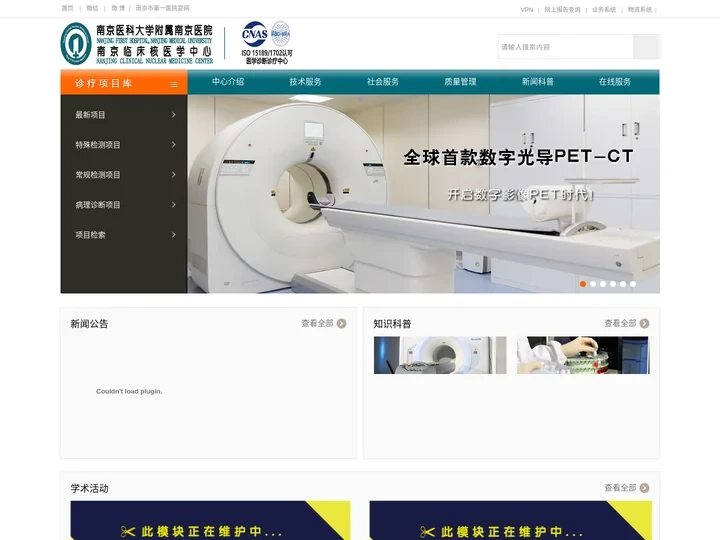Expand 最新项目 with its chevron
720x540 pixels.
coord(174,114)
